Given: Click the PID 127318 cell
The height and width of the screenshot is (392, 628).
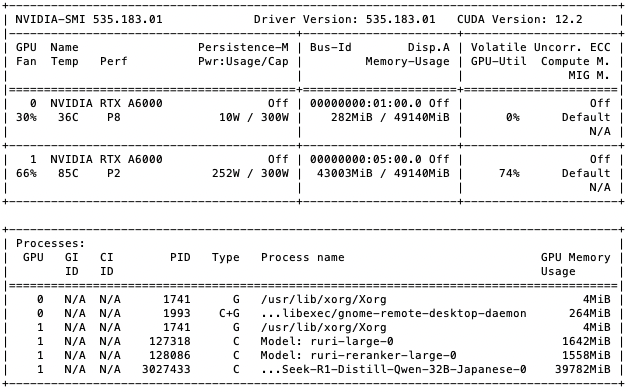Looking at the screenshot, I should point(170,341).
